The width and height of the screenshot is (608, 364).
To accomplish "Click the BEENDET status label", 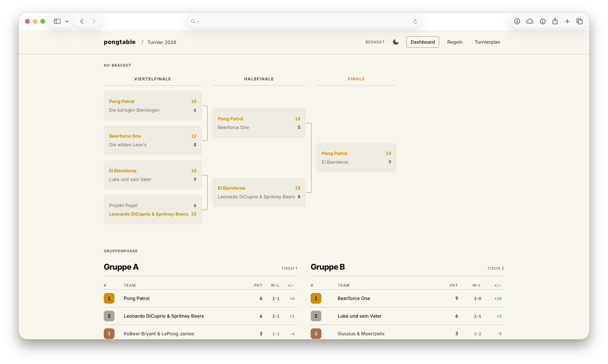I will pos(375,42).
